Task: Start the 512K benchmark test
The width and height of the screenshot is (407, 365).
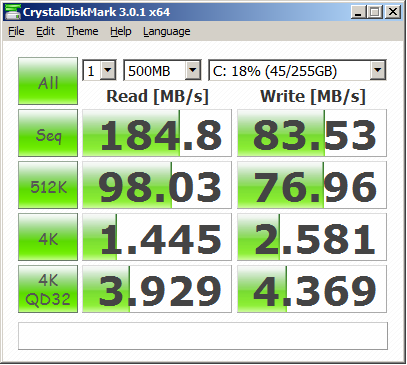Action: pyautogui.click(x=48, y=185)
